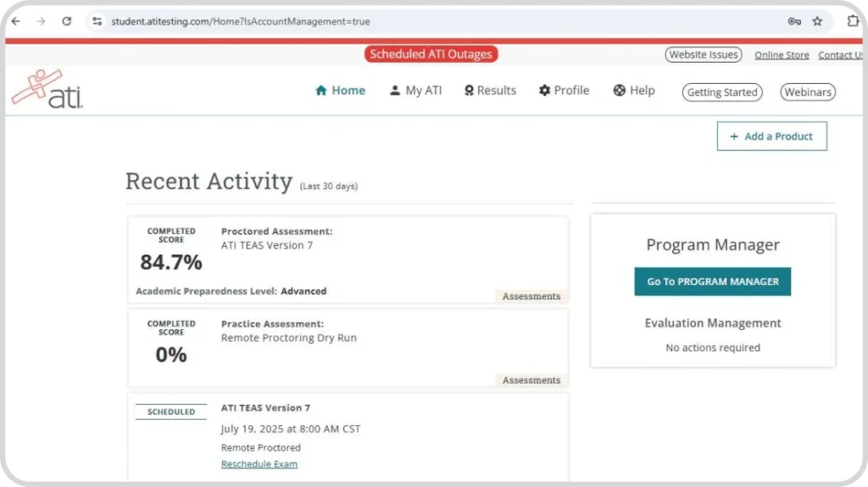Click Go To PROGRAM MANAGER button

712,282
